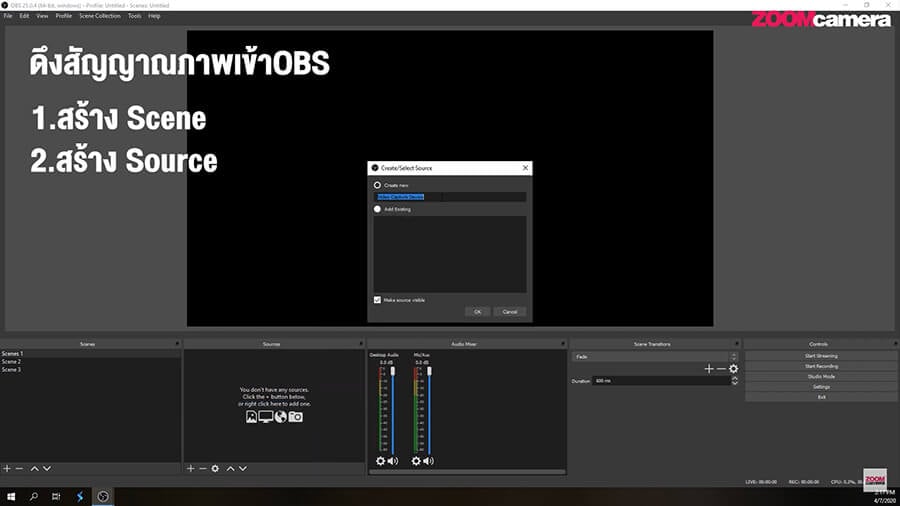Open the Scene Collection menu

click(100, 16)
